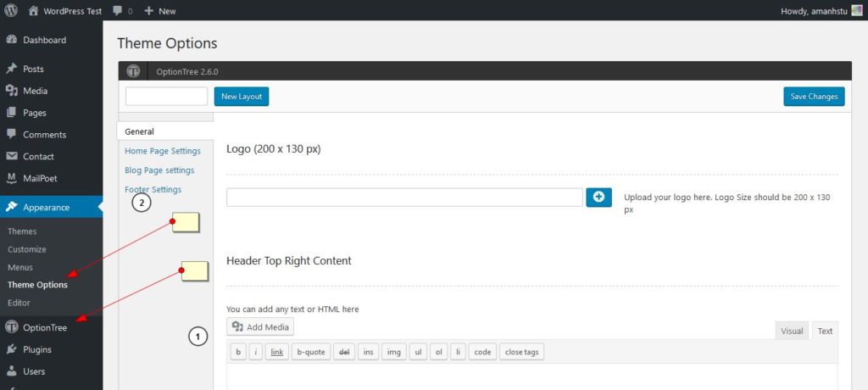Click the ins quicktag button
868x390 pixels.
click(368, 352)
